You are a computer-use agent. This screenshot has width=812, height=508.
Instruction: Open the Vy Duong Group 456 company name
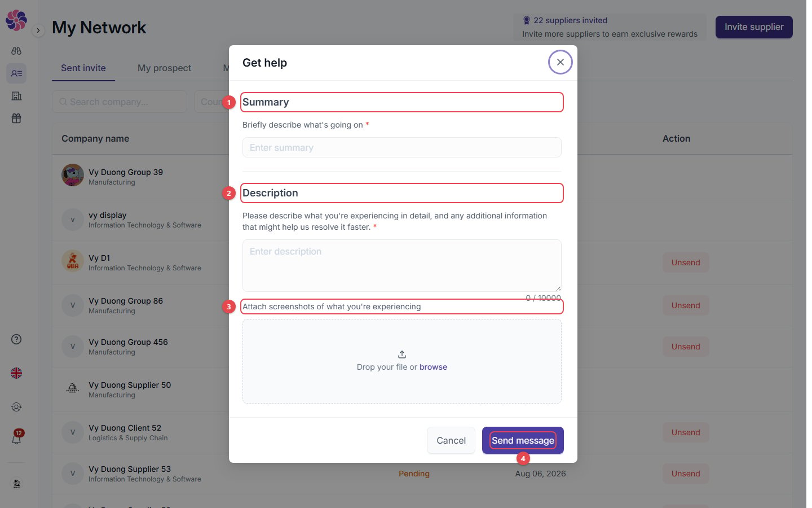click(x=128, y=342)
